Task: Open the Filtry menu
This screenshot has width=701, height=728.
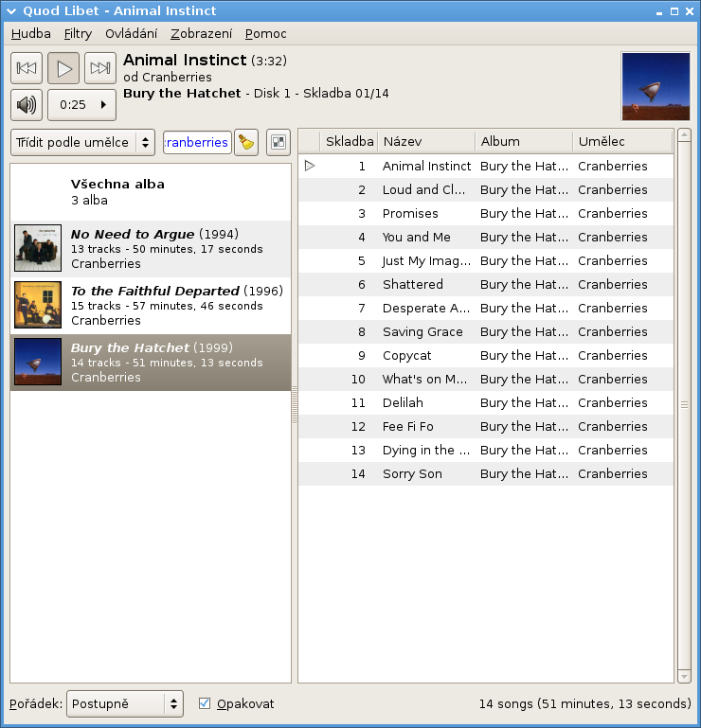Action: point(78,34)
